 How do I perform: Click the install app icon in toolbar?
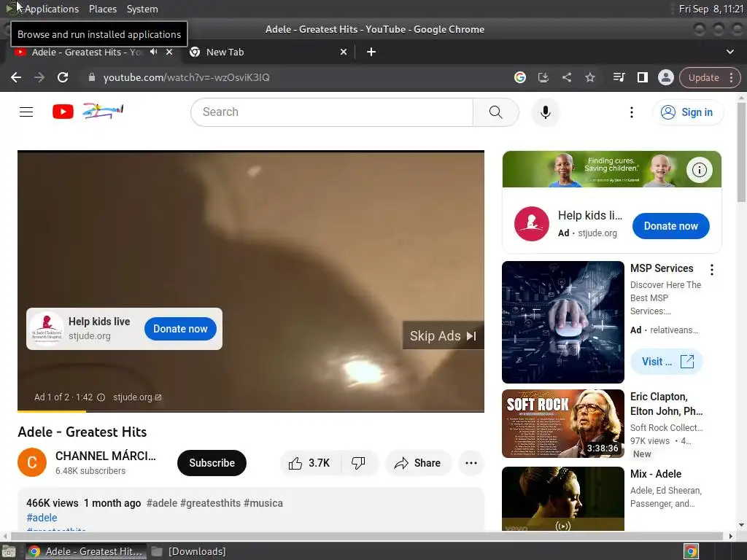coord(543,77)
